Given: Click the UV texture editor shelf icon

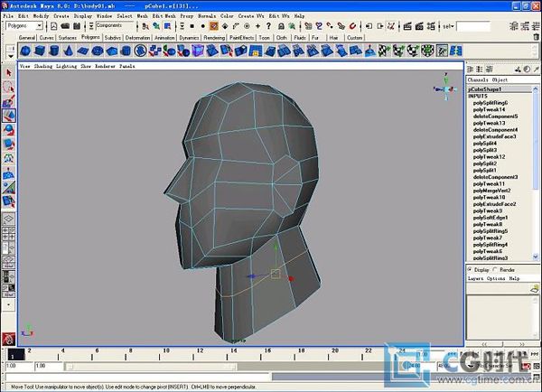Looking at the screenshot, I should pos(442,51).
